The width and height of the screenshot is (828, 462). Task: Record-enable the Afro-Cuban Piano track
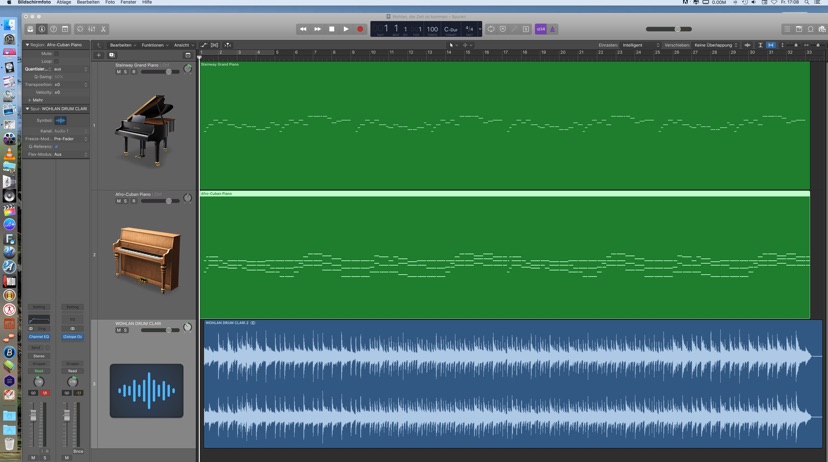(134, 201)
